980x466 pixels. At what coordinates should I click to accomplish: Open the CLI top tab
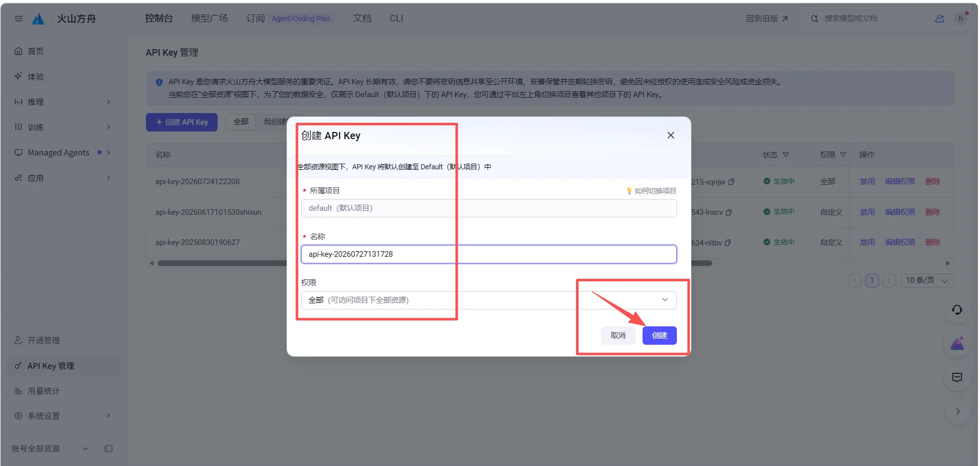tap(396, 18)
